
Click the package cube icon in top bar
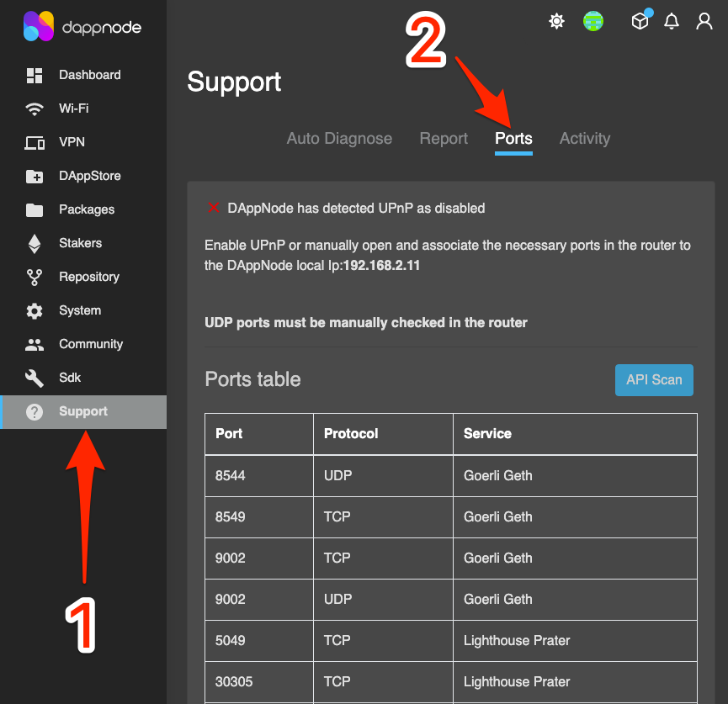click(640, 22)
